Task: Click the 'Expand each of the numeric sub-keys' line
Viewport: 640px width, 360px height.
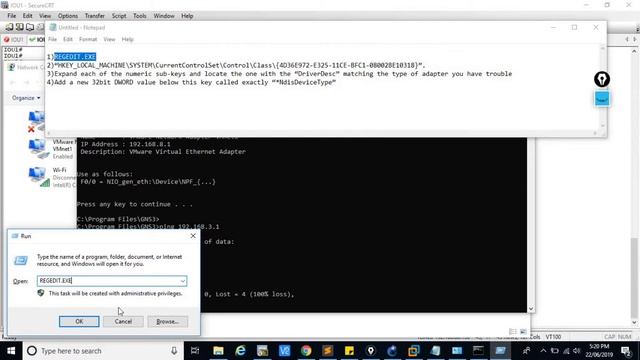Action: 279,74
